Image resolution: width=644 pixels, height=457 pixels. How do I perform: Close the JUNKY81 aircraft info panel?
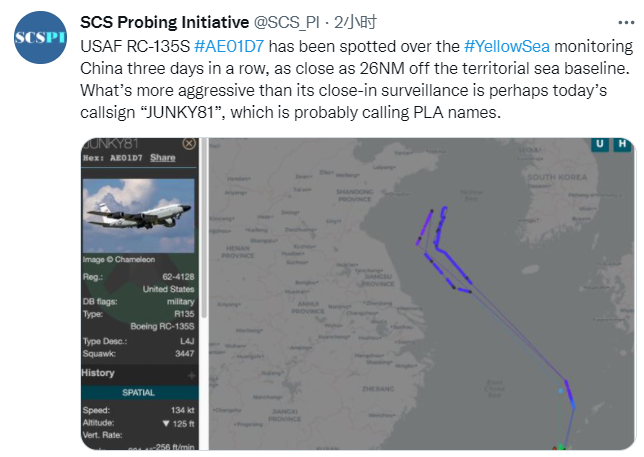(189, 144)
